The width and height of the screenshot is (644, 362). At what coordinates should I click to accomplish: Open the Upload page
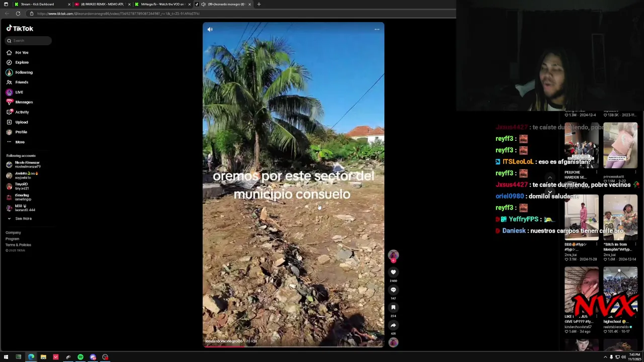(x=17, y=122)
